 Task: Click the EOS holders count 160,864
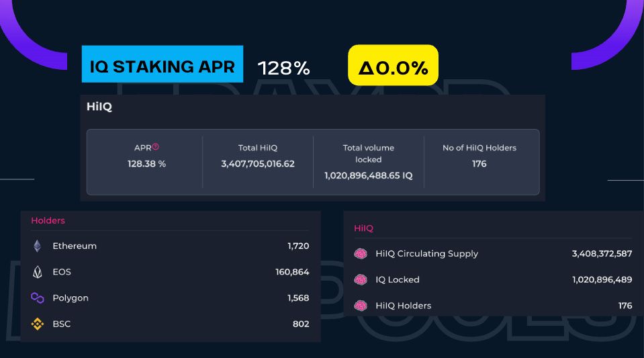291,272
